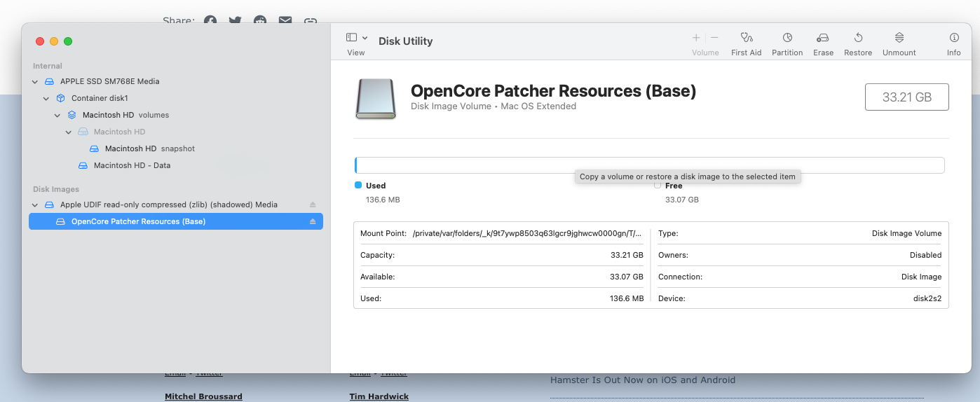Screen dimensions: 980x402
Task: Click the add volume plus icon
Action: click(x=696, y=38)
